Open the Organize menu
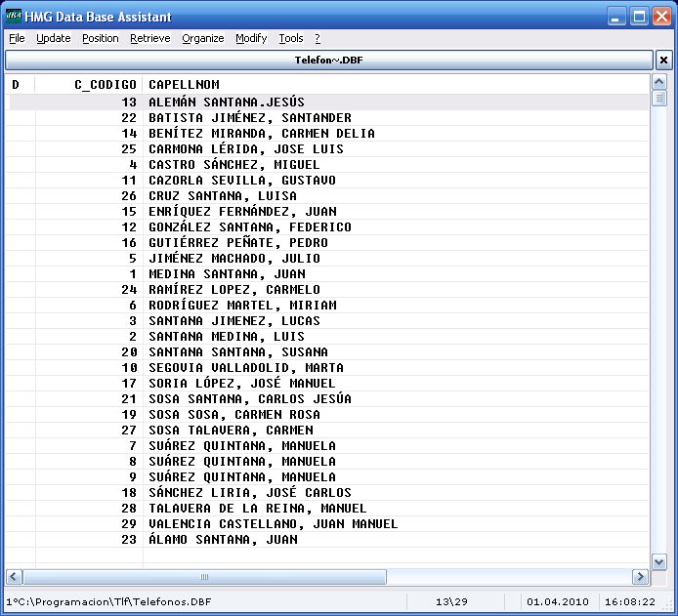Viewport: 678px width, 616px height. (202, 39)
